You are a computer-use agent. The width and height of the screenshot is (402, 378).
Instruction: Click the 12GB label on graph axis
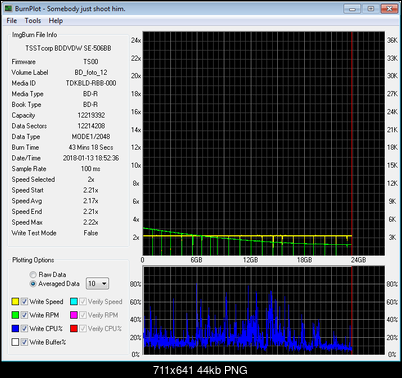(x=250, y=260)
